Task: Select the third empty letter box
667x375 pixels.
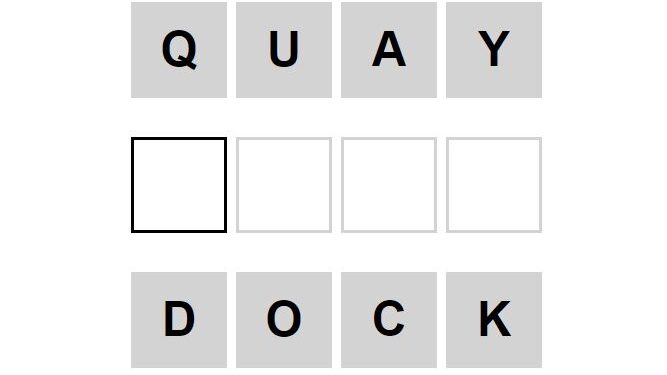Action: point(389,185)
